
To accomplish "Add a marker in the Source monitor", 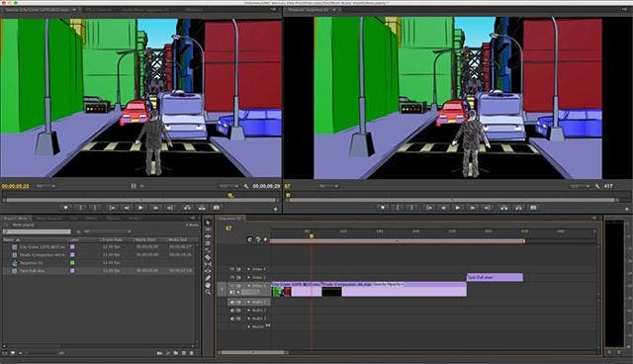I will click(66, 208).
